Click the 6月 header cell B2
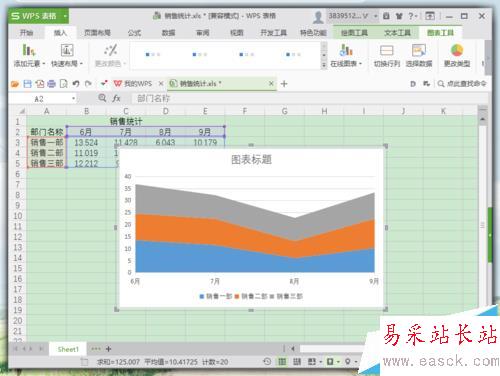 86,132
